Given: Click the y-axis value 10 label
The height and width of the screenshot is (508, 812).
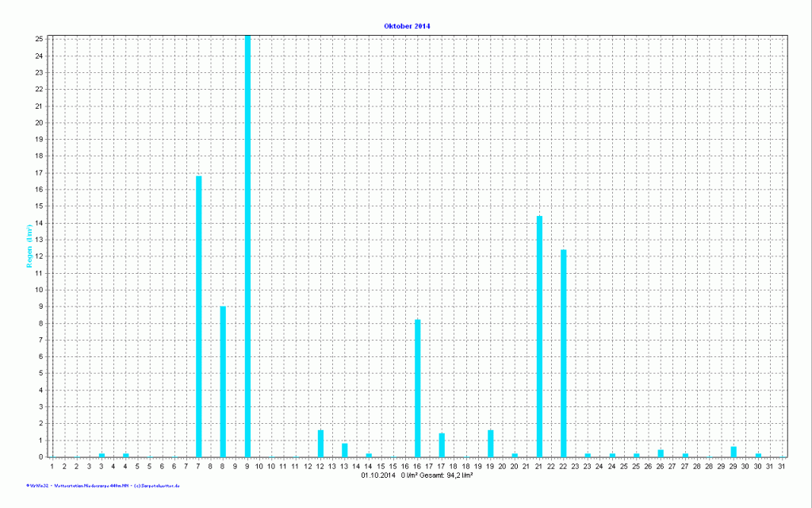Looking at the screenshot, I should (x=39, y=290).
